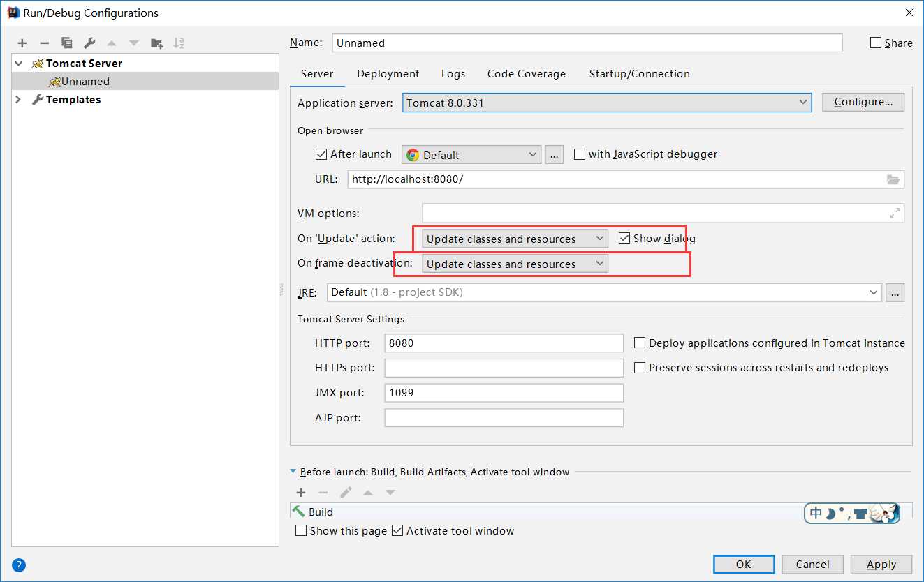
Task: Check Show this page checkbox
Action: coord(301,530)
